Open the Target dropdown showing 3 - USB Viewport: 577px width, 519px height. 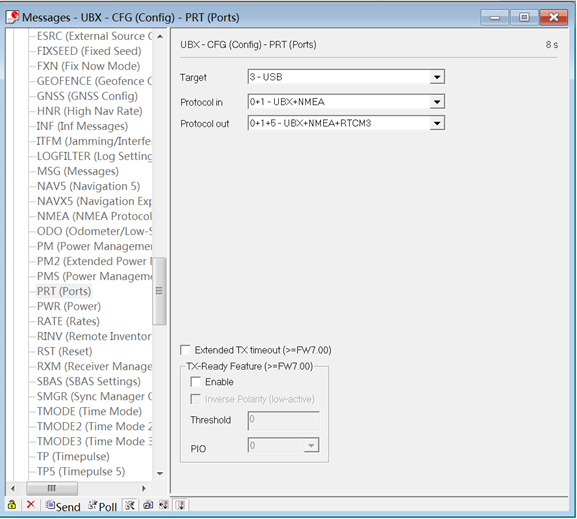coord(437,77)
